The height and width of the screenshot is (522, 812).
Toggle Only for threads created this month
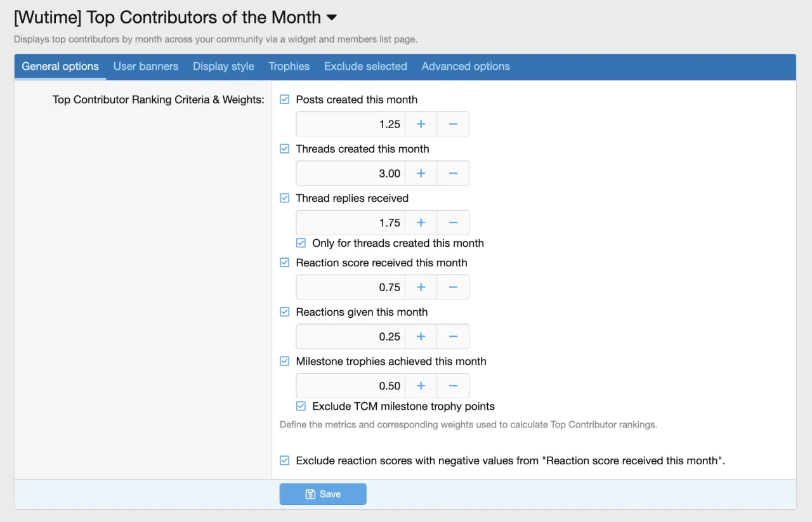[x=301, y=243]
